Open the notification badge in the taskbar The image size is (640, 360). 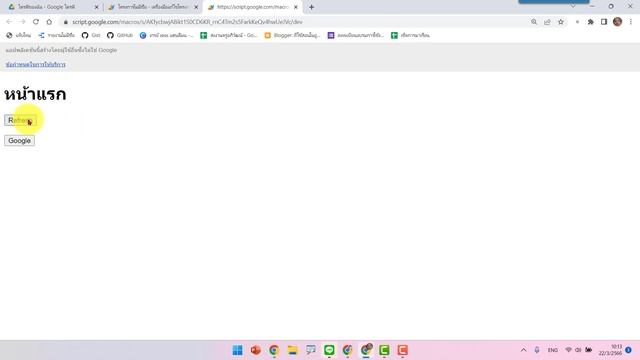click(629, 350)
